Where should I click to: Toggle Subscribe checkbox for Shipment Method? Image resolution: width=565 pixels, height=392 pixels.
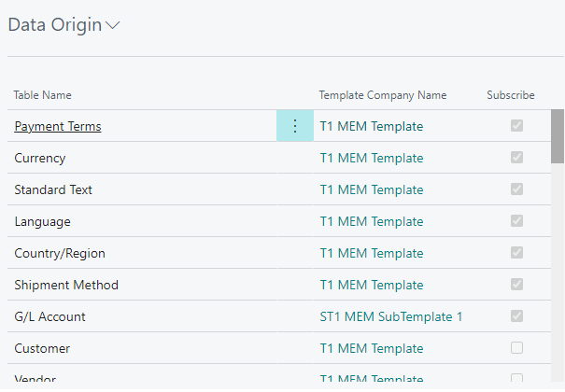tap(516, 285)
